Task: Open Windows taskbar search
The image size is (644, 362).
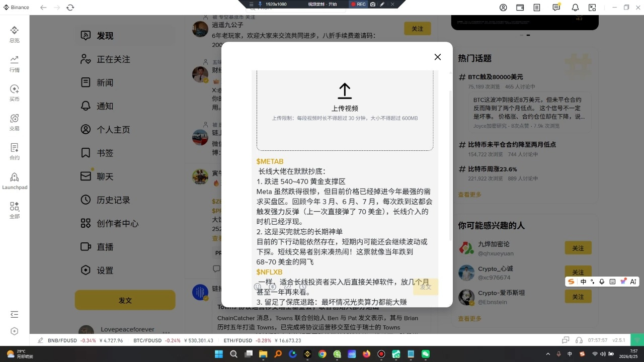Action: tap(234, 354)
